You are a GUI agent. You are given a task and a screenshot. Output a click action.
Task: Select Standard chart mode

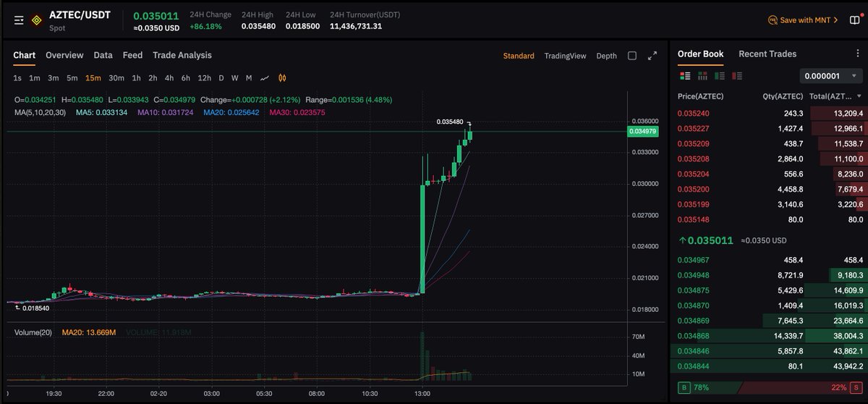pyautogui.click(x=519, y=56)
